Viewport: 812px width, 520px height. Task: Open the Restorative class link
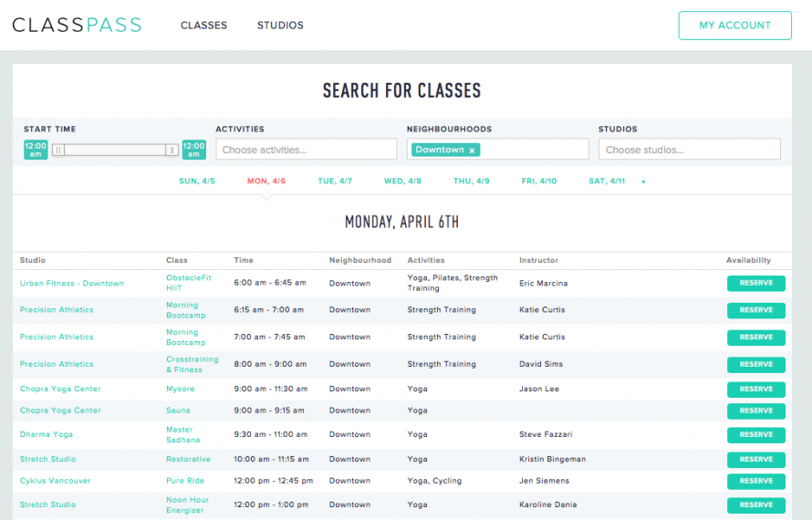(x=188, y=459)
